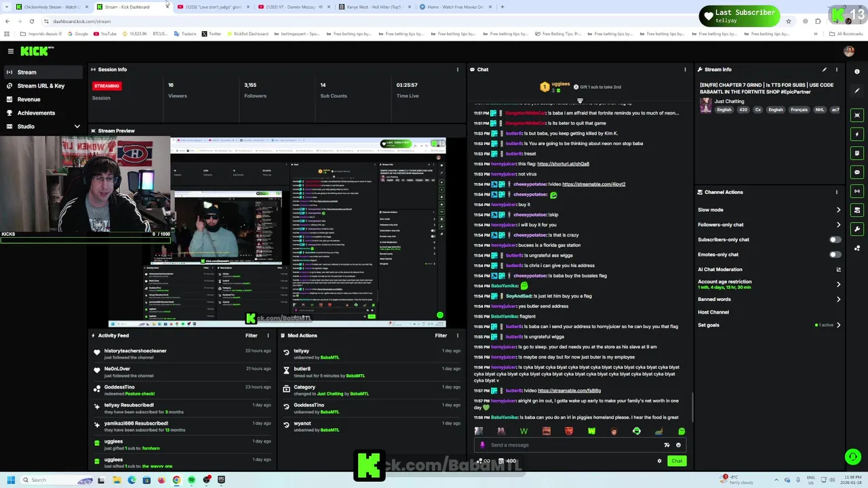Reload the page with browser refresh icon
This screenshot has height=488, width=868.
click(x=32, y=21)
